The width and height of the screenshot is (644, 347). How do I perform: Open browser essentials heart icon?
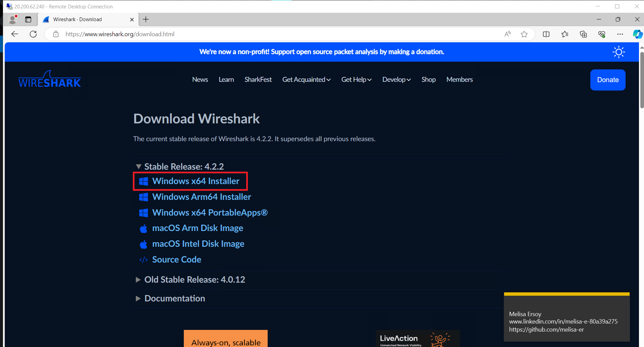point(602,34)
